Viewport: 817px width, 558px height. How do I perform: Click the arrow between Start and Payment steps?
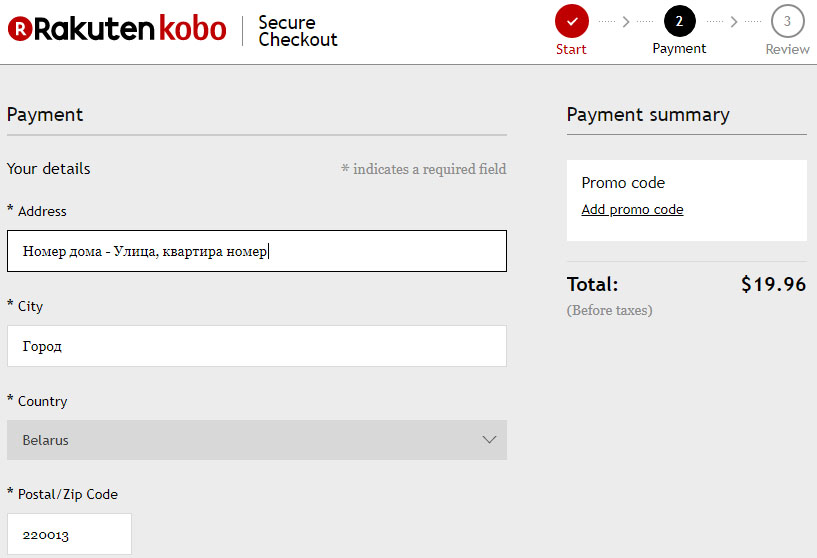[626, 21]
